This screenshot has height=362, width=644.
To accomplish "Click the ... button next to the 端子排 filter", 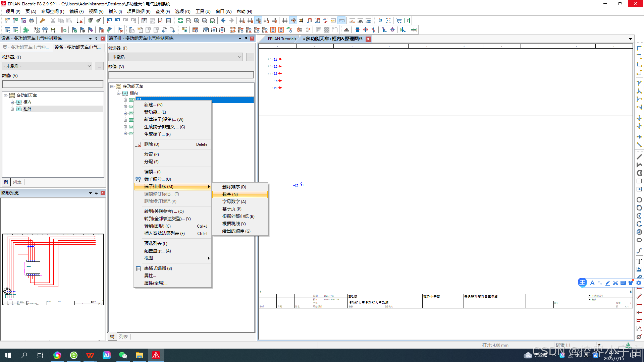I will click(250, 57).
